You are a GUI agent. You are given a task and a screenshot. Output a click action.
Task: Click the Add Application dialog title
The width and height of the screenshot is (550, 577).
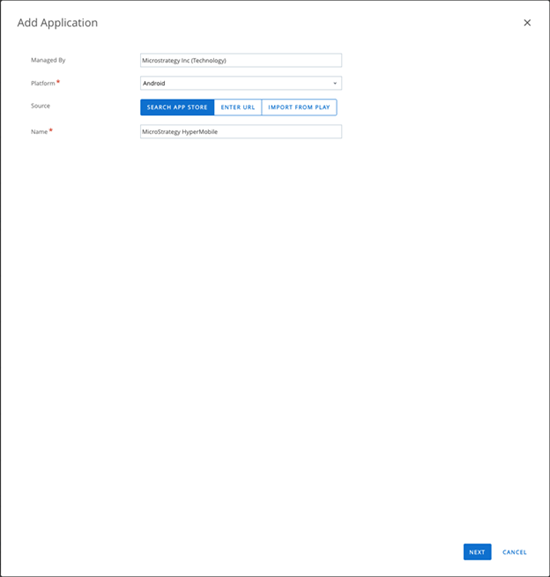[57, 23]
